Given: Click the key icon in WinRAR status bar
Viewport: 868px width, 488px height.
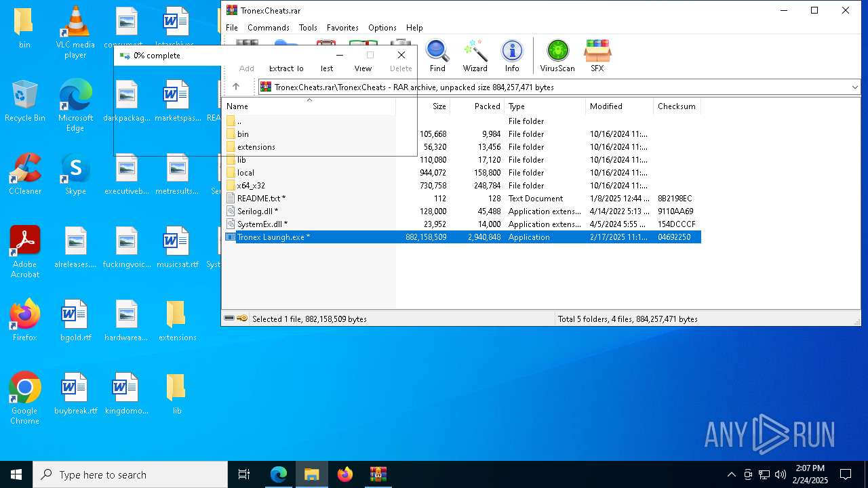Looking at the screenshot, I should tap(242, 319).
